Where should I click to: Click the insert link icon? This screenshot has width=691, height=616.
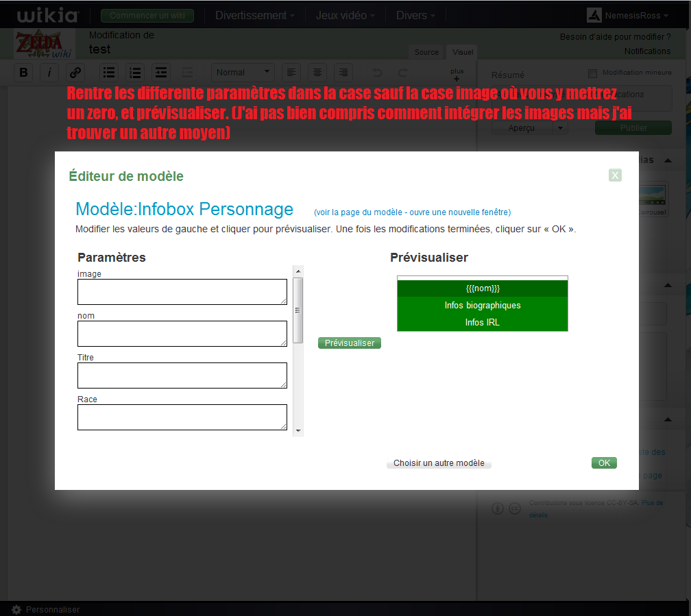[x=75, y=73]
